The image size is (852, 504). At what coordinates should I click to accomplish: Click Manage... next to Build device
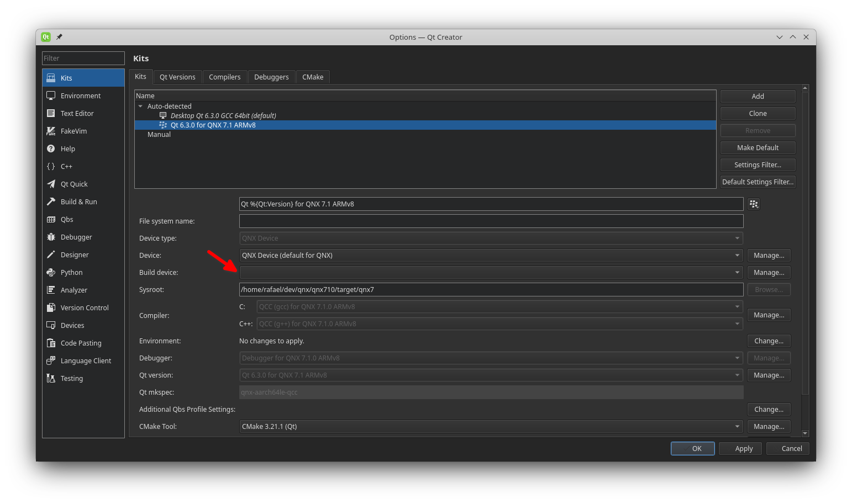pos(769,272)
